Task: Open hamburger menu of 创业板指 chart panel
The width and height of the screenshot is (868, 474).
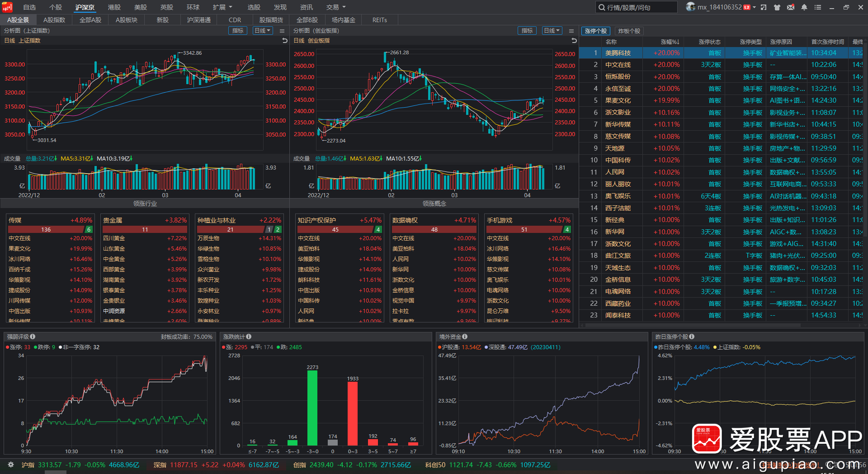Action: click(x=571, y=31)
